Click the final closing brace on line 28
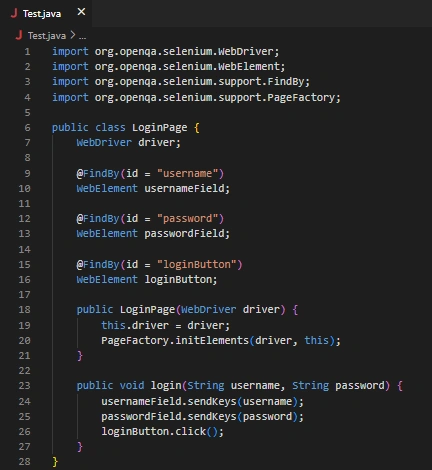 click(x=55, y=462)
